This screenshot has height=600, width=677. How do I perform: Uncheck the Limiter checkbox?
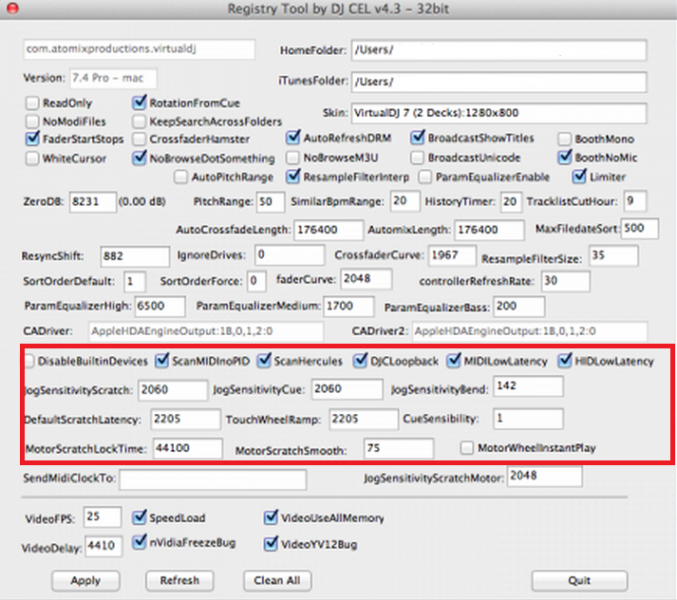pos(579,176)
